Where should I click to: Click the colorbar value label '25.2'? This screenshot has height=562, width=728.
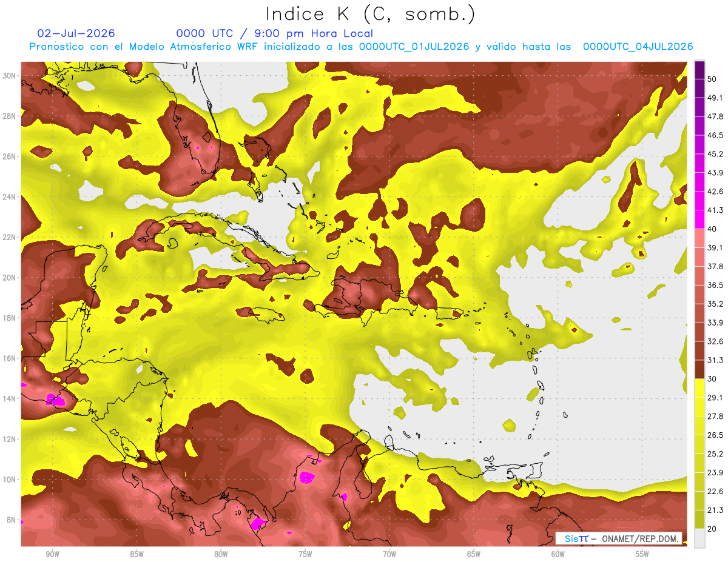tap(715, 453)
